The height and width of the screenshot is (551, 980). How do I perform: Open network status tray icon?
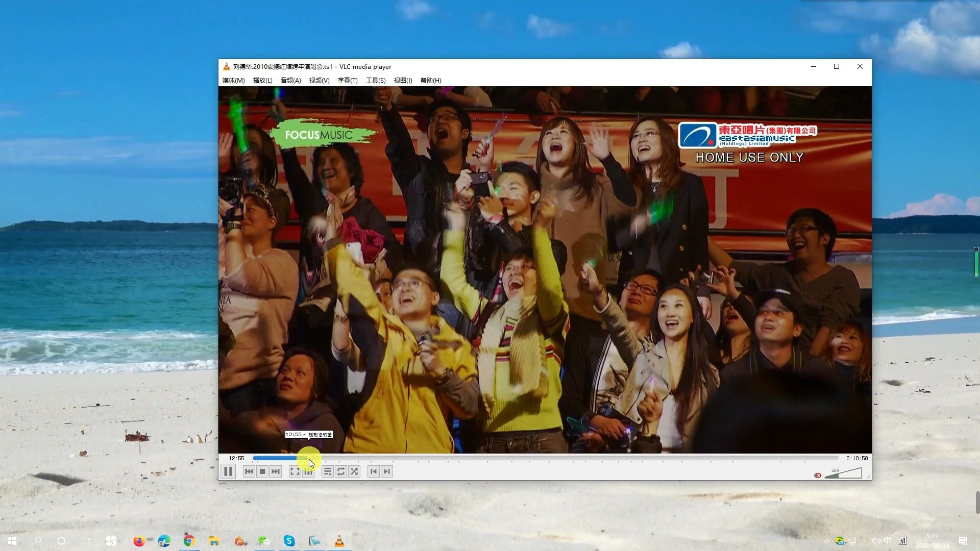tap(852, 541)
